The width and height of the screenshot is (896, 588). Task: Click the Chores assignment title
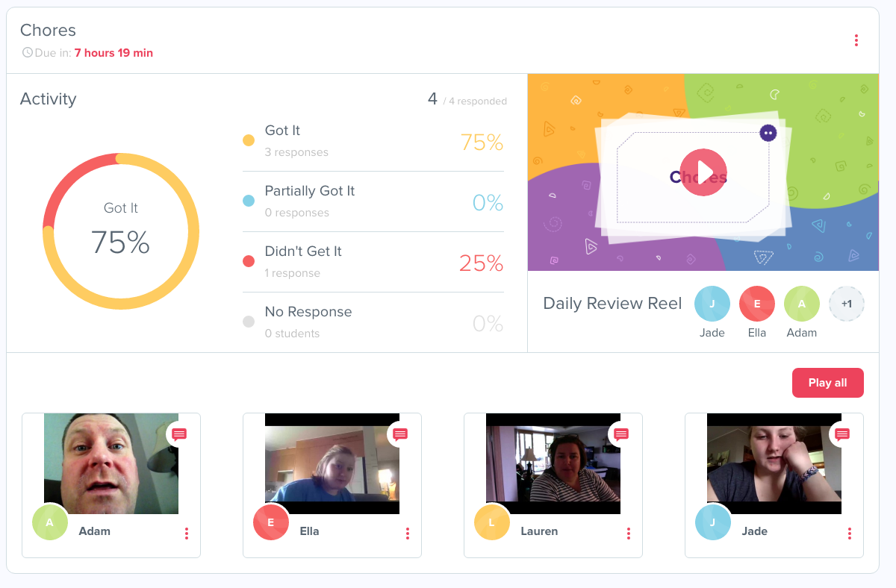point(48,31)
